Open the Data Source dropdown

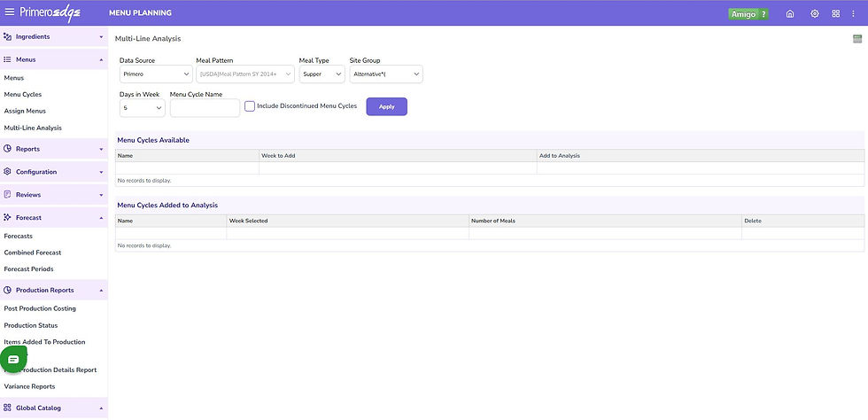tap(156, 74)
